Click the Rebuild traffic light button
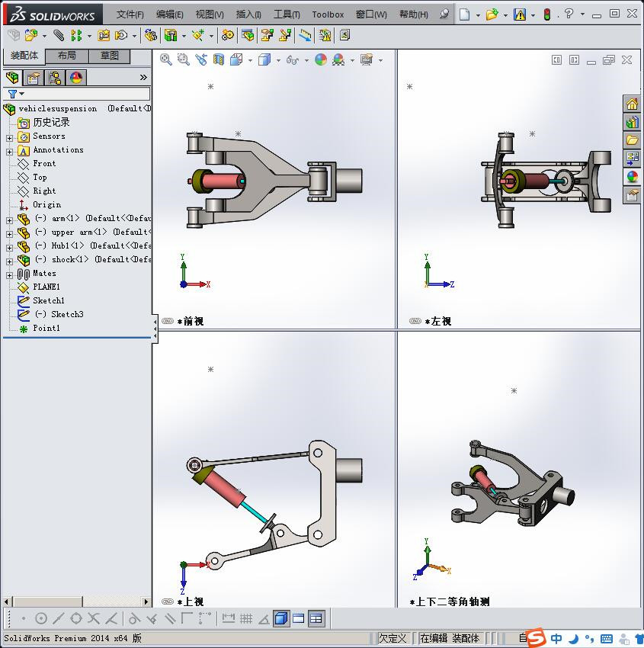 547,14
